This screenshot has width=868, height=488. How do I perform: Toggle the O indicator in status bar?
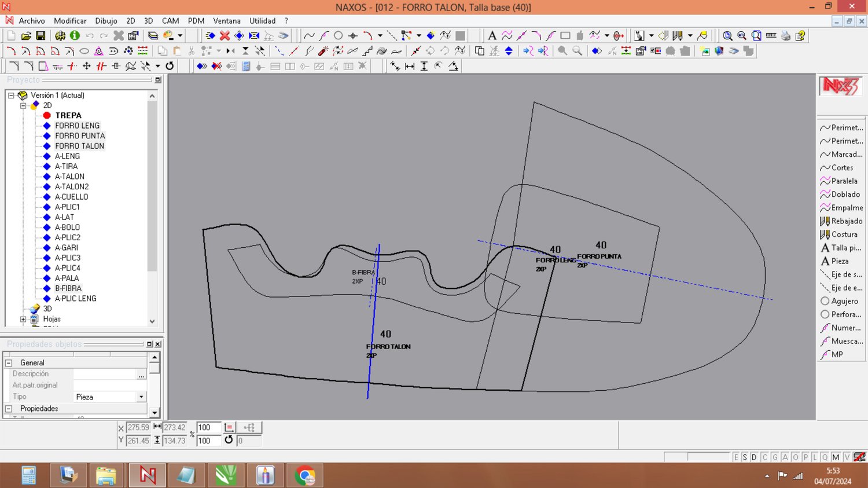795,457
